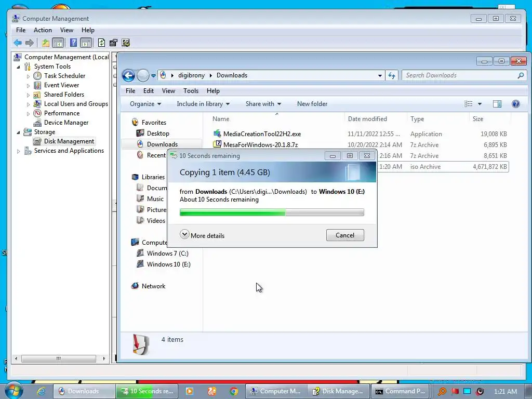The height and width of the screenshot is (399, 532).
Task: Open Device Manager in the tree
Action: point(66,123)
